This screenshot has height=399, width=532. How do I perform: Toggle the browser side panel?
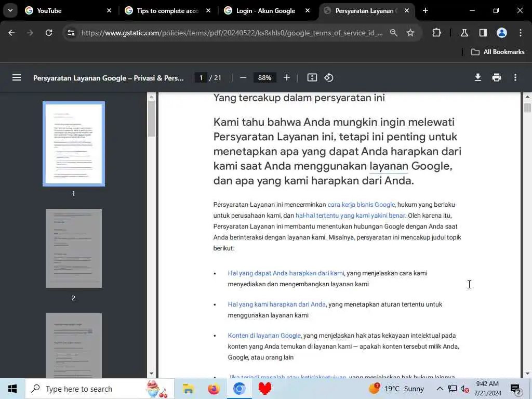click(x=483, y=33)
